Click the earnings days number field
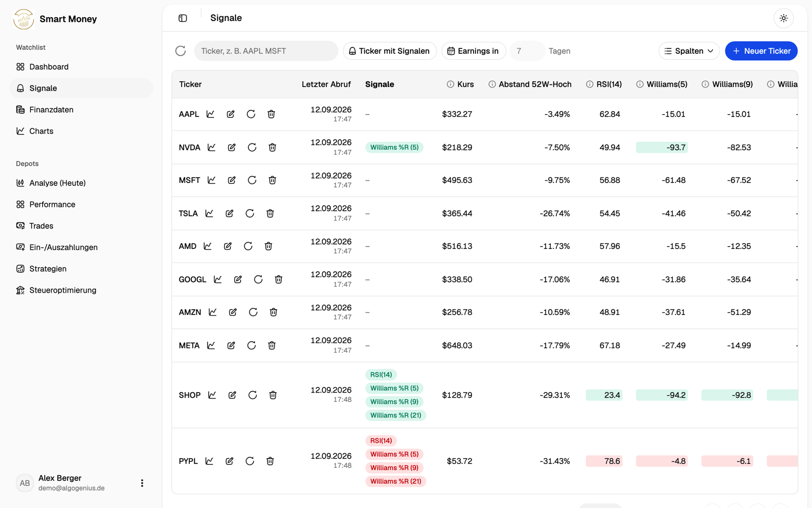The height and width of the screenshot is (508, 812). point(527,51)
